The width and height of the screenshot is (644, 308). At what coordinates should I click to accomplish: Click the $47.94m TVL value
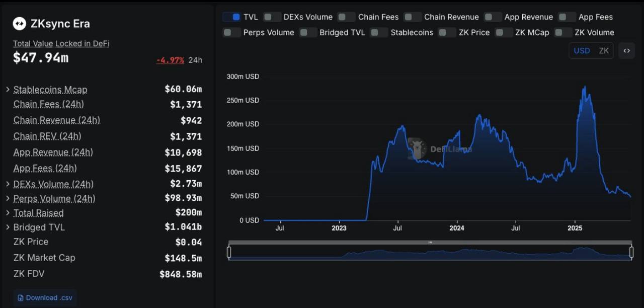pyautogui.click(x=41, y=58)
